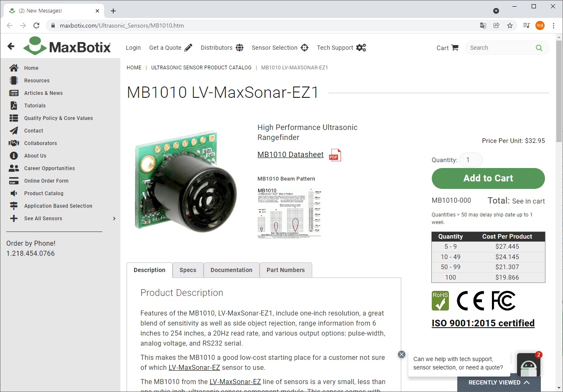Open the MB1010 Datasheet link
This screenshot has height=392, width=563.
click(290, 155)
